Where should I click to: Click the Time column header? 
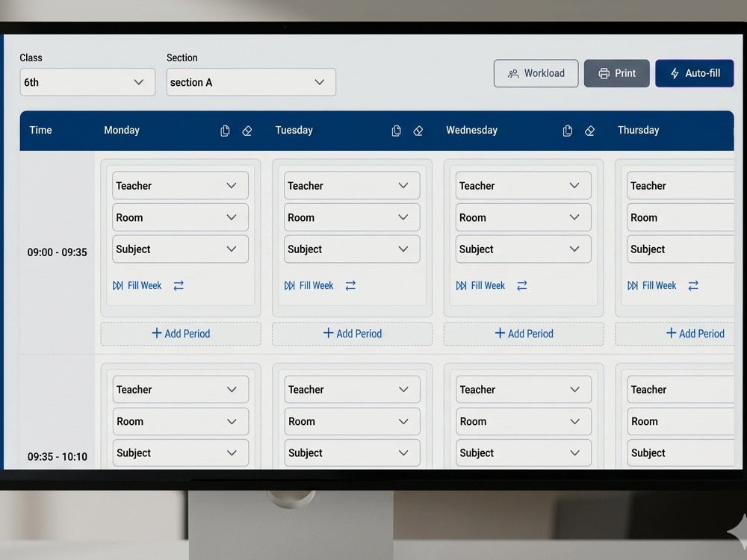coord(40,130)
